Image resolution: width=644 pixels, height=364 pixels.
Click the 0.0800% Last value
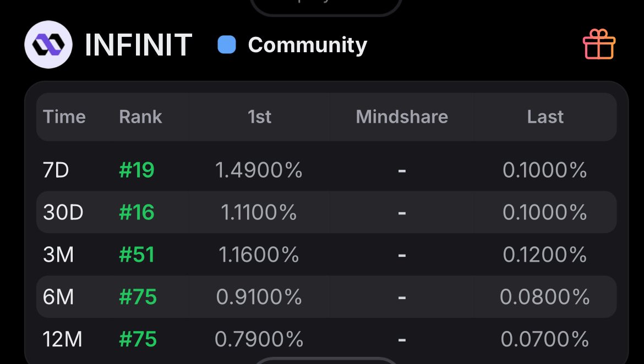tap(544, 297)
